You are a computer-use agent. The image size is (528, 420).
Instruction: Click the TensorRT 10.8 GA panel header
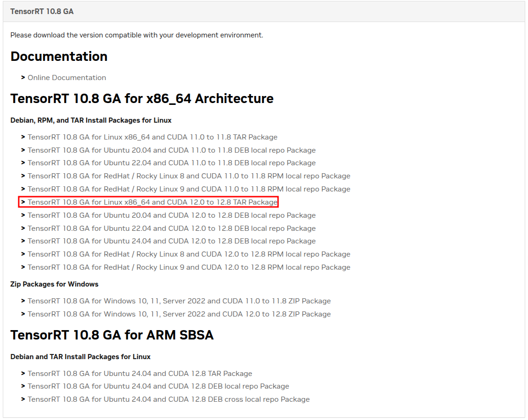264,11
